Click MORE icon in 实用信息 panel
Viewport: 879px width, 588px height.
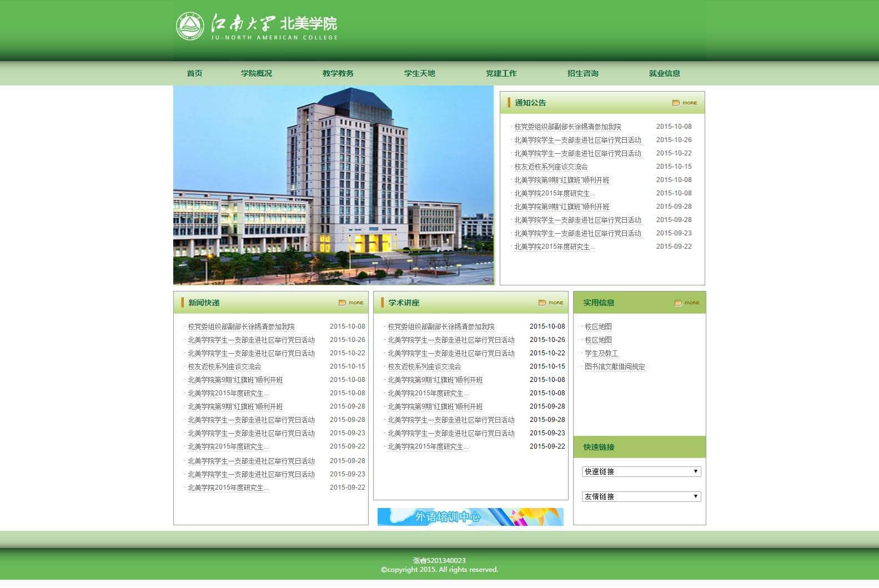[686, 303]
